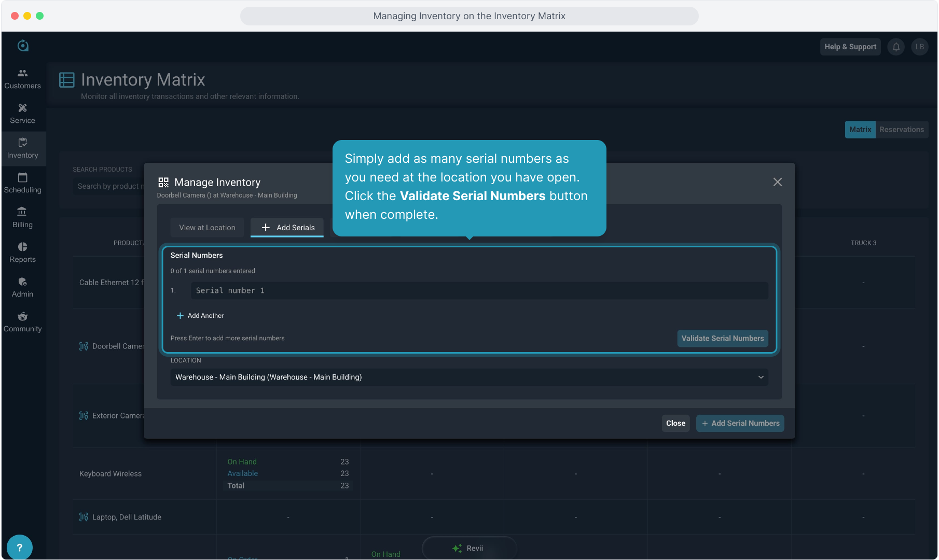Switch to View at Location tab
Screen dimensions: 939x560
[x=207, y=228]
